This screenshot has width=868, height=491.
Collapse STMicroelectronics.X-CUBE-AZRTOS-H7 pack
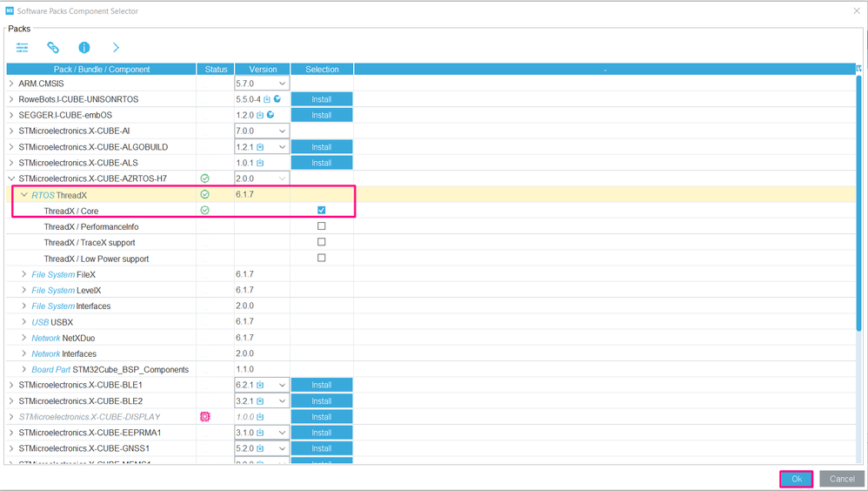(11, 178)
